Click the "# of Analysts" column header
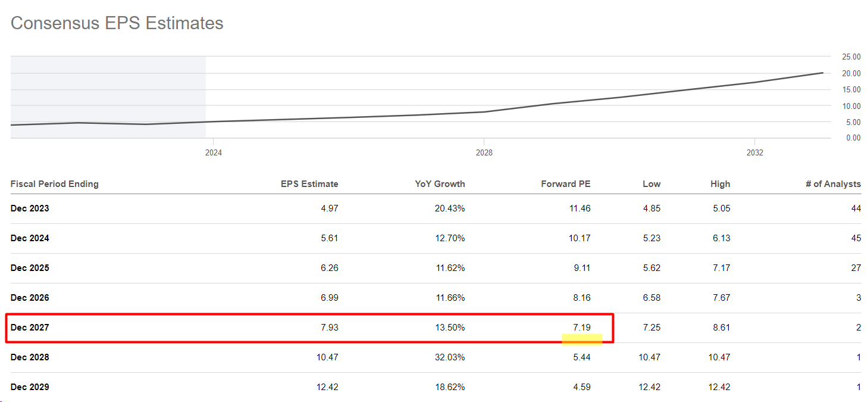 [x=833, y=184]
